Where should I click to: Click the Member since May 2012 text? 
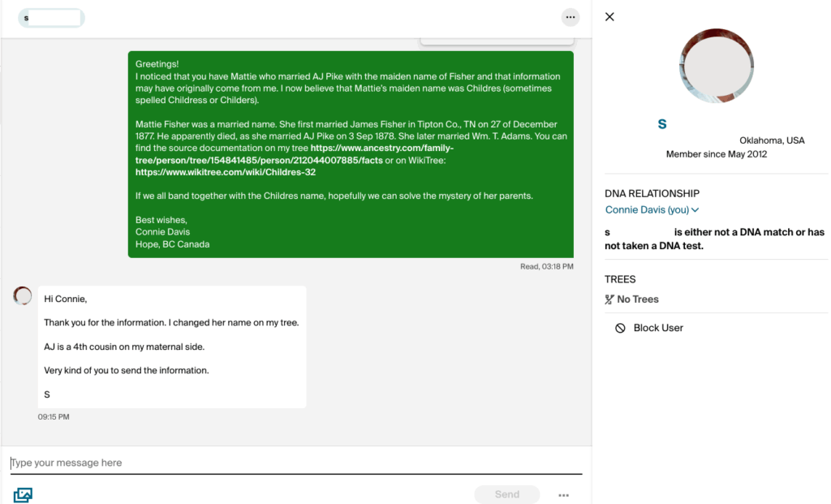pos(716,154)
